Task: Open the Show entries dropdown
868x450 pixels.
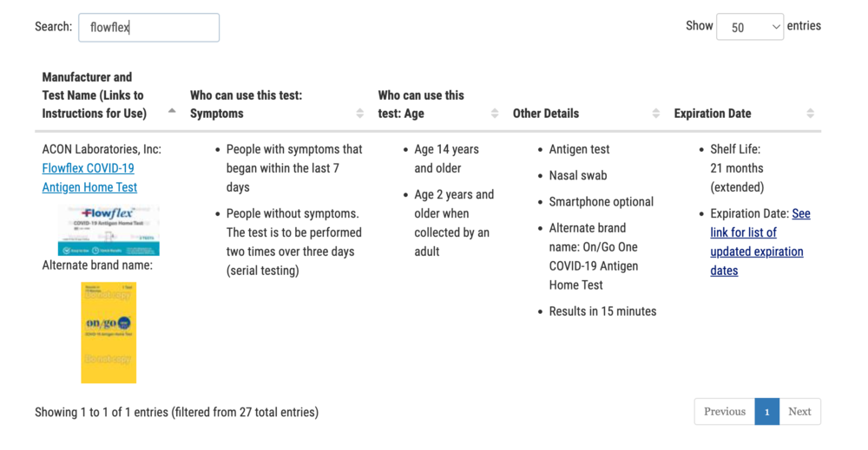Action: (750, 27)
